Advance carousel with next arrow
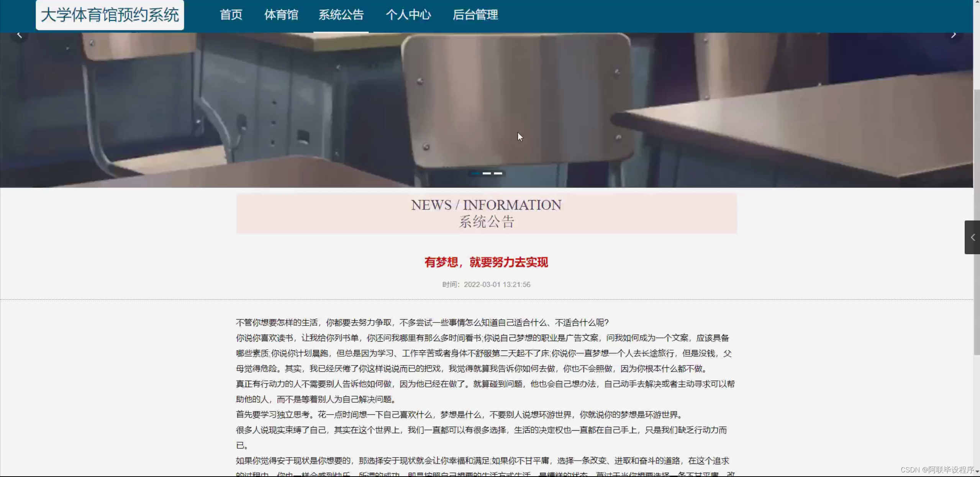 coord(954,35)
